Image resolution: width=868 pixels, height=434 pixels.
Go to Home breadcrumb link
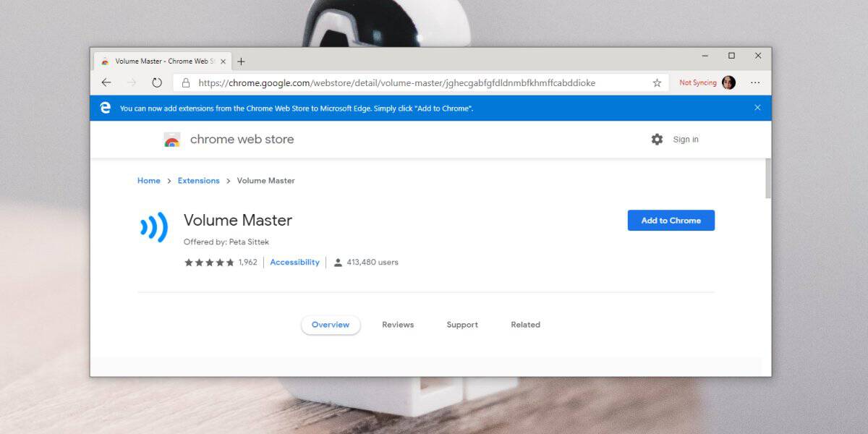click(x=149, y=181)
